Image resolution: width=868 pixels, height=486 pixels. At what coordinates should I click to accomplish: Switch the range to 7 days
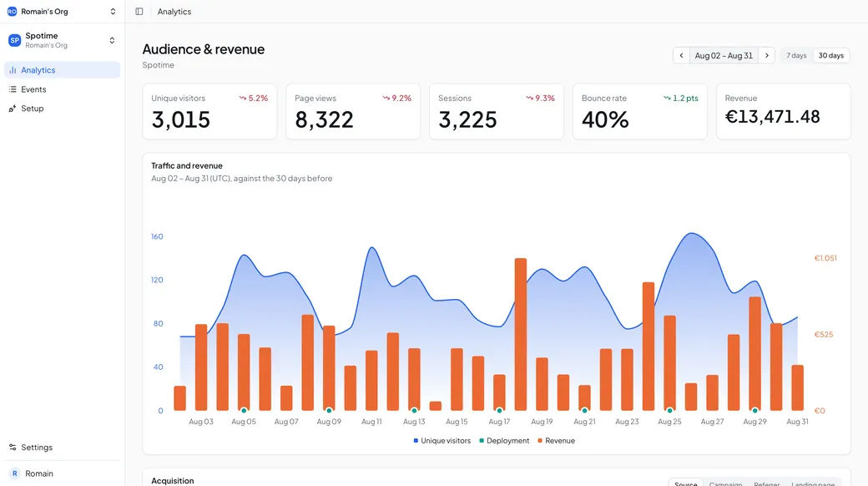pyautogui.click(x=796, y=55)
